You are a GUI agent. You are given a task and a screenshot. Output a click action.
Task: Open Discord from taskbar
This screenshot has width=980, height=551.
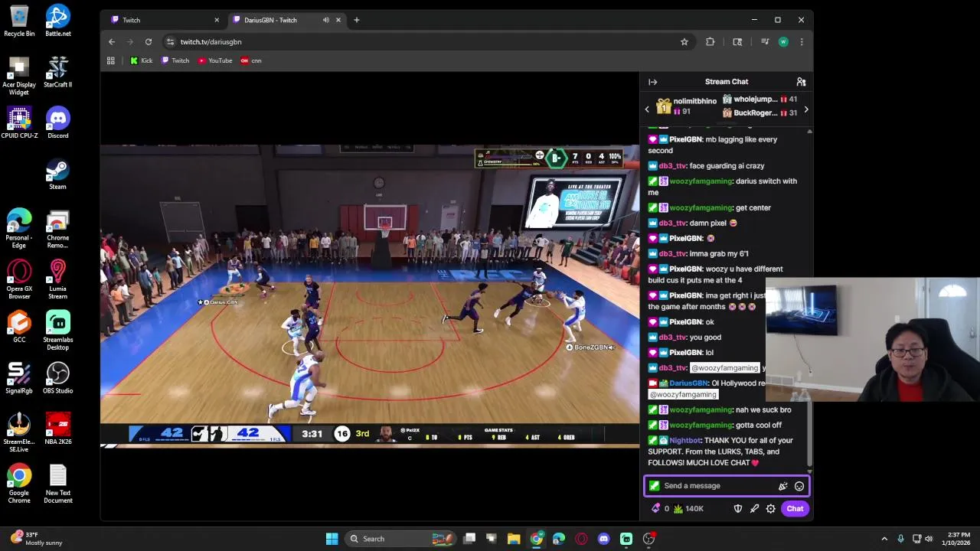[x=604, y=539]
